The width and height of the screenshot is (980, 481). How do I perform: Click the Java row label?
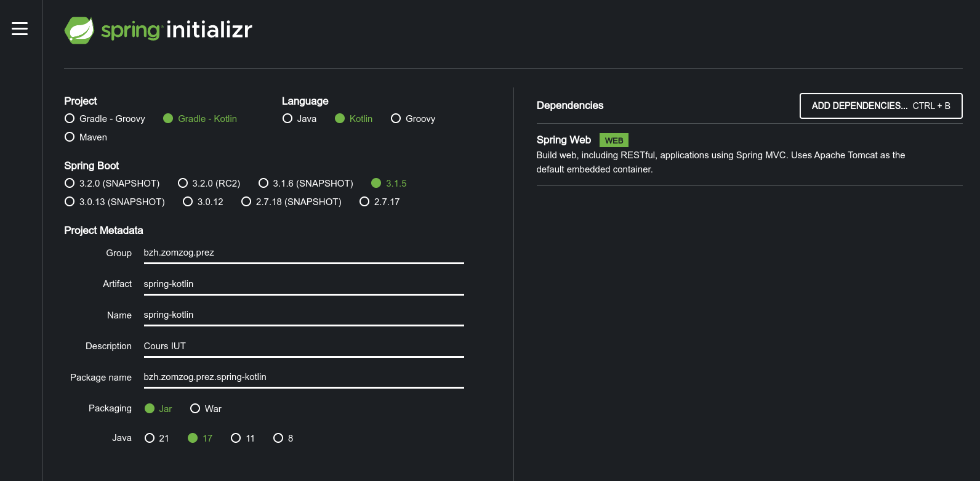pos(121,438)
